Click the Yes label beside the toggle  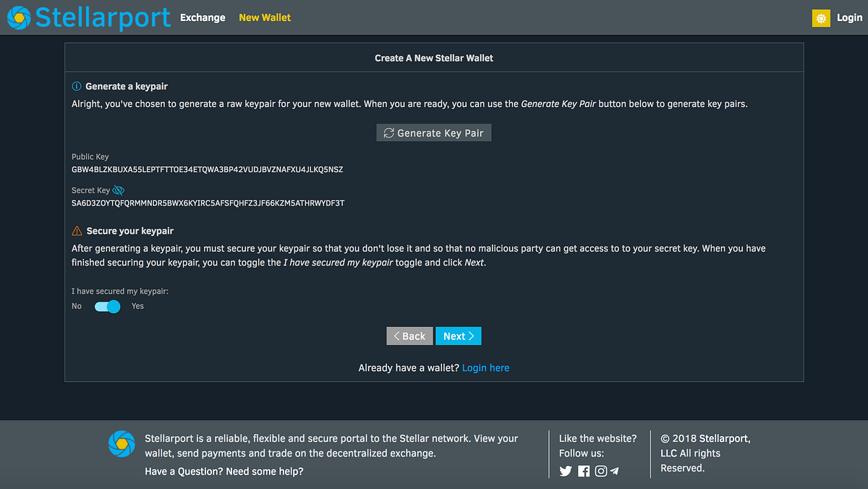[x=137, y=306]
